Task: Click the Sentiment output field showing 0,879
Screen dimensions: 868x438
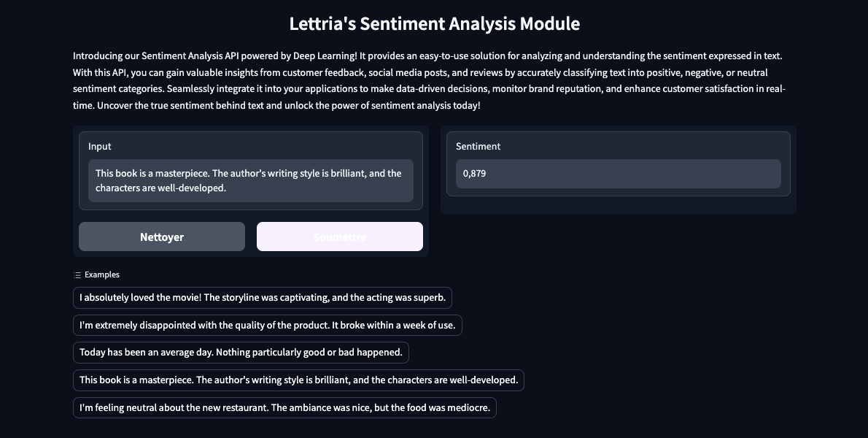Action: tap(618, 174)
